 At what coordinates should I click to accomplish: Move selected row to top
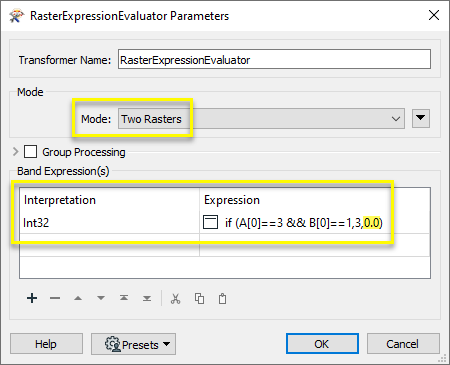(124, 298)
